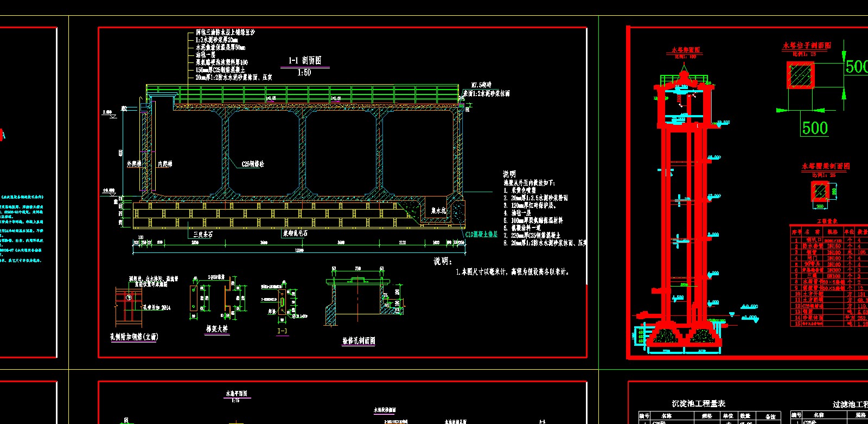Click the 集水坑 sump pit label
868x424 pixels.
click(438, 211)
